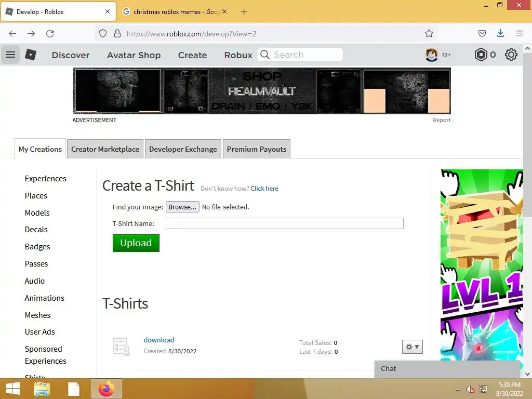Image resolution: width=532 pixels, height=399 pixels.
Task: Open the avatar profile icon
Action: [431, 55]
